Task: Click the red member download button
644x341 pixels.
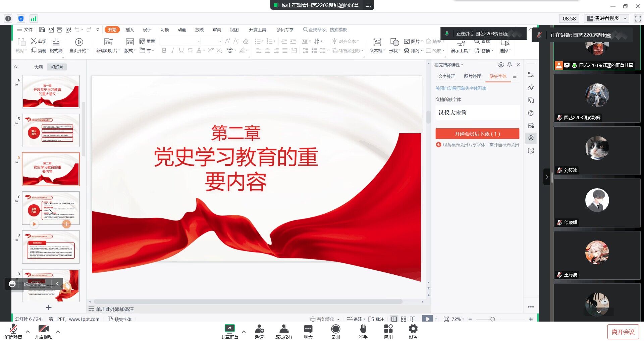Action: (477, 134)
